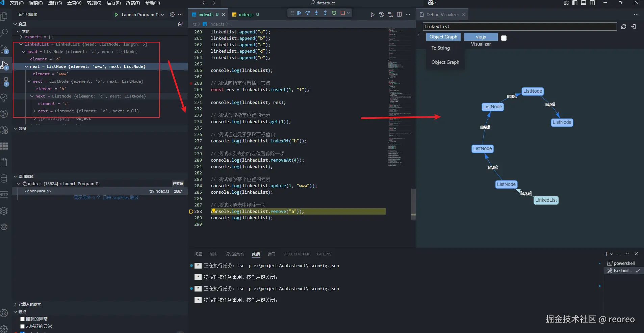Toggle the white checkbox beside vis.js
Screen dimensions: 644x333
click(x=504, y=38)
